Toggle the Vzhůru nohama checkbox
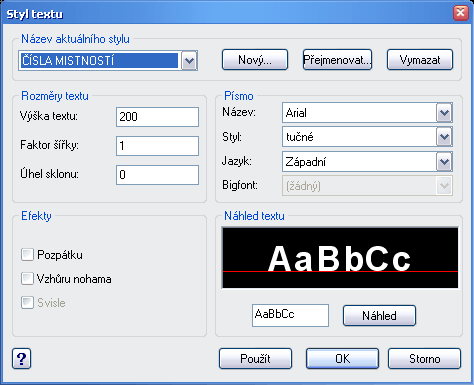This screenshot has height=385, width=474. pos(27,279)
